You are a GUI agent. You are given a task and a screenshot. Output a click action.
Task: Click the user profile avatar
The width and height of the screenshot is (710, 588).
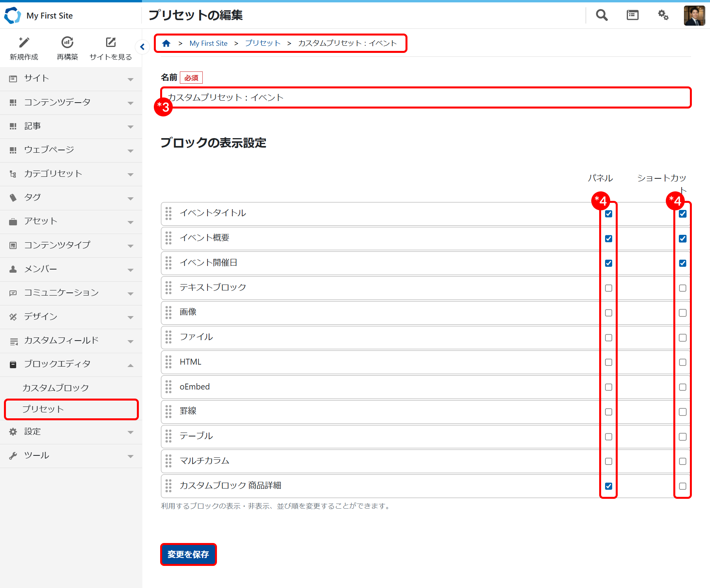tap(694, 16)
